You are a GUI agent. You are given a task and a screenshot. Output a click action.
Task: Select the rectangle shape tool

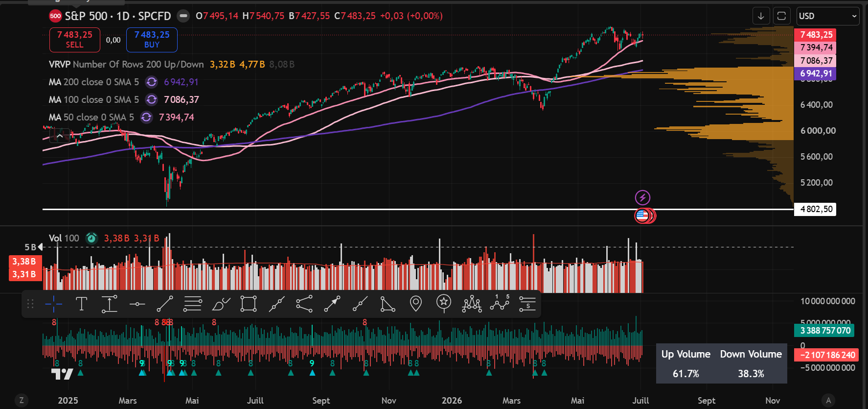(249, 304)
